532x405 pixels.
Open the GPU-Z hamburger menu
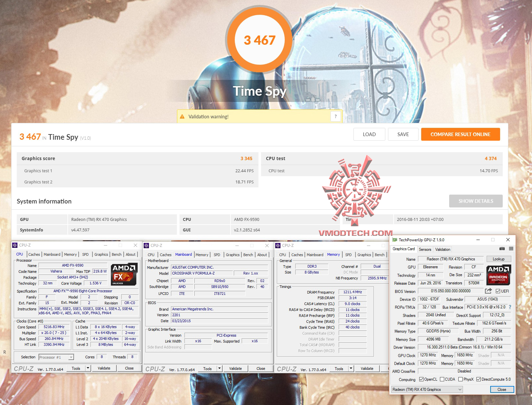(x=511, y=249)
